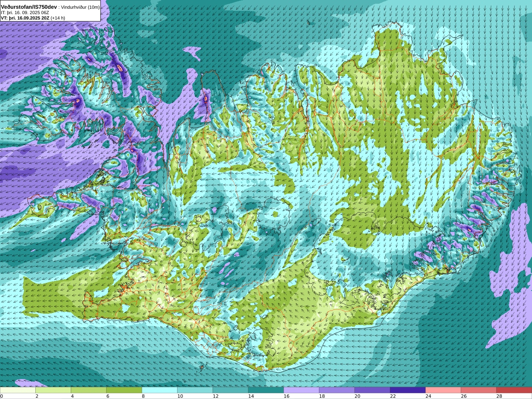Click legend scale label "2"
Image resolution: width=532 pixels, height=399 pixels.
pyautogui.click(x=37, y=396)
